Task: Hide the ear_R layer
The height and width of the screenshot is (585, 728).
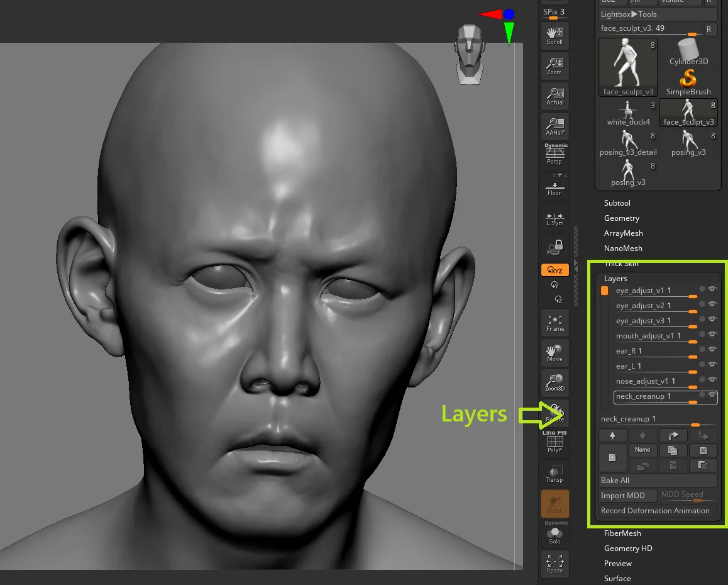Action: tap(712, 349)
